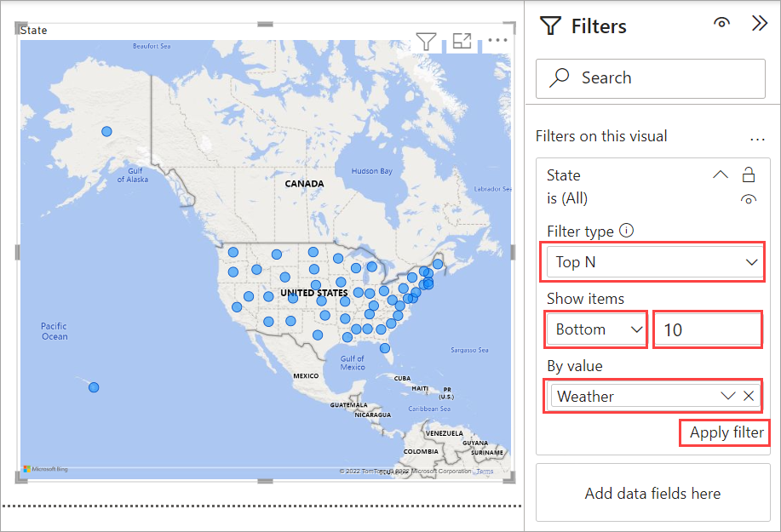Open more options for Filters on this visual

point(757,137)
